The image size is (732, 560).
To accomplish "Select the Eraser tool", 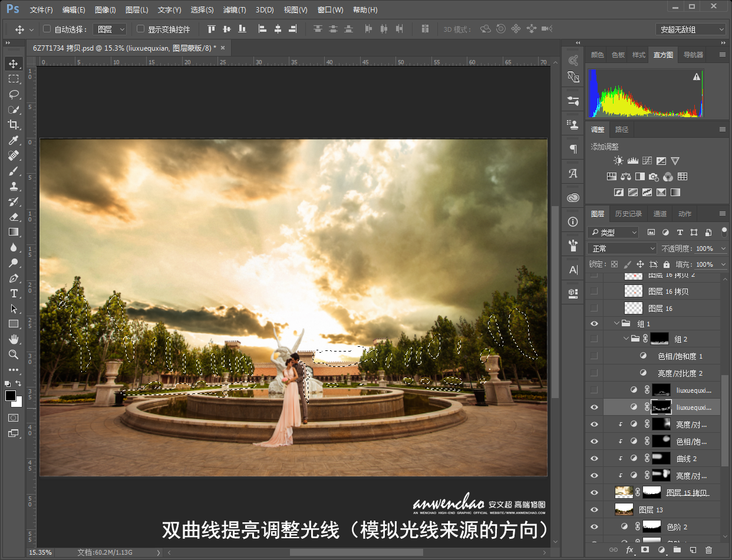I will (14, 217).
